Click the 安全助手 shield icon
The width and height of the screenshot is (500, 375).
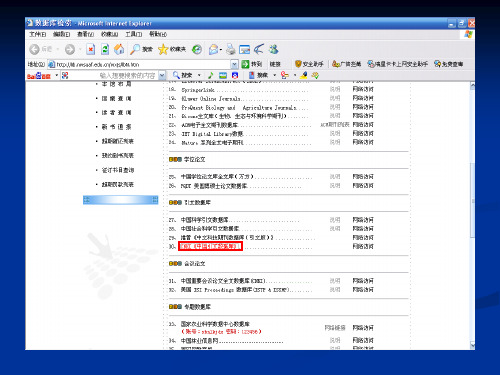point(298,64)
